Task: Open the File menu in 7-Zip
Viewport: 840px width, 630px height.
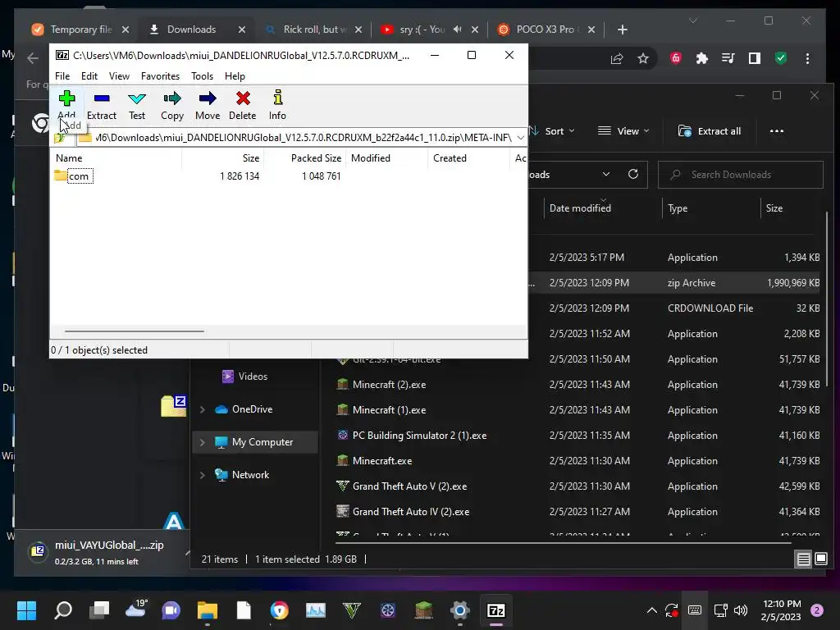Action: (62, 76)
